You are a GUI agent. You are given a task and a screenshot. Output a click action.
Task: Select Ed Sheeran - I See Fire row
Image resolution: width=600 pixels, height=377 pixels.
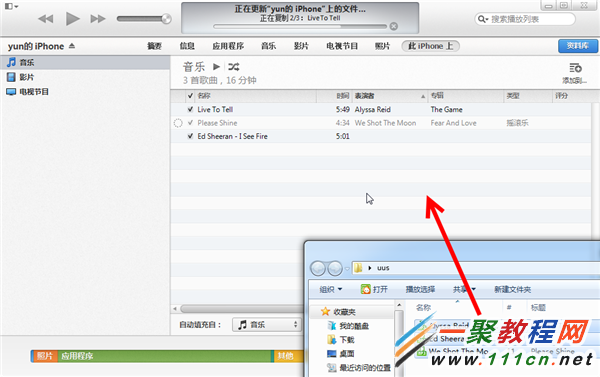point(381,136)
